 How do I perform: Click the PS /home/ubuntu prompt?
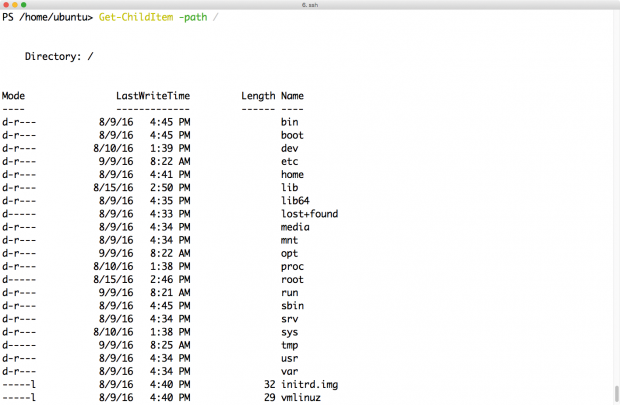click(47, 18)
